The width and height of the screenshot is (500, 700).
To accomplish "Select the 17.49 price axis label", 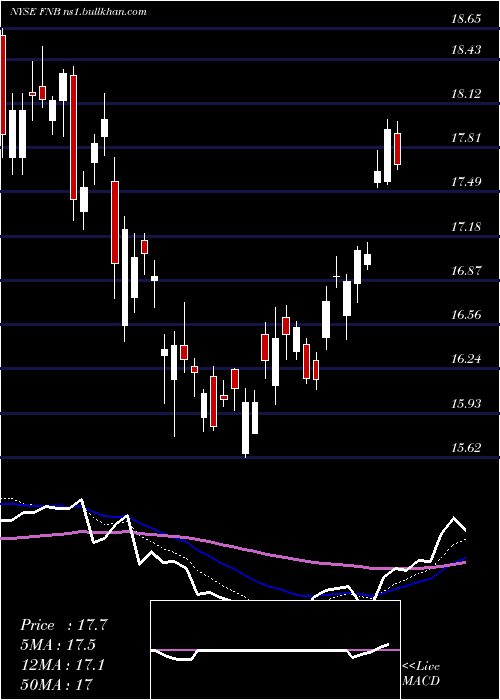I will click(x=466, y=182).
